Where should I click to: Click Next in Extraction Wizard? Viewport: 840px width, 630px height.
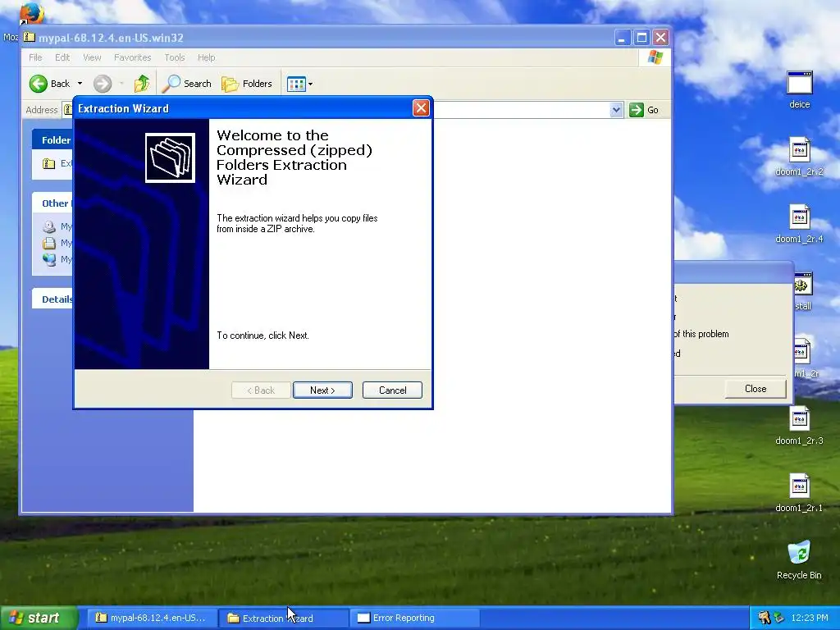pyautogui.click(x=322, y=390)
